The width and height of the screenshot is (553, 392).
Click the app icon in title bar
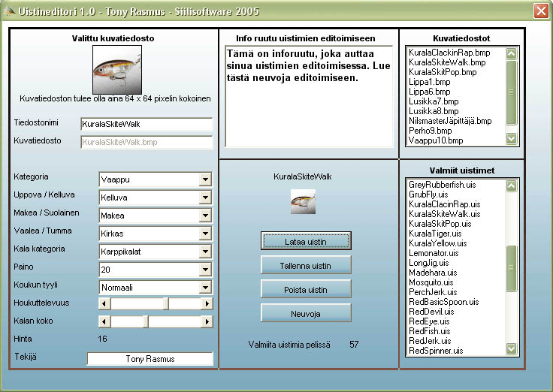9,11
